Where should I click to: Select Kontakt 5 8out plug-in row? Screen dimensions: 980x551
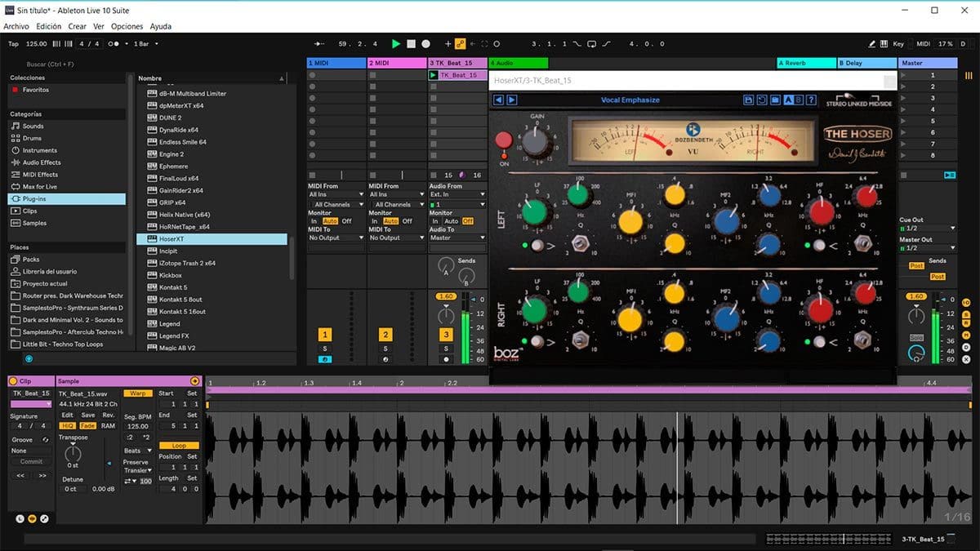[180, 300]
